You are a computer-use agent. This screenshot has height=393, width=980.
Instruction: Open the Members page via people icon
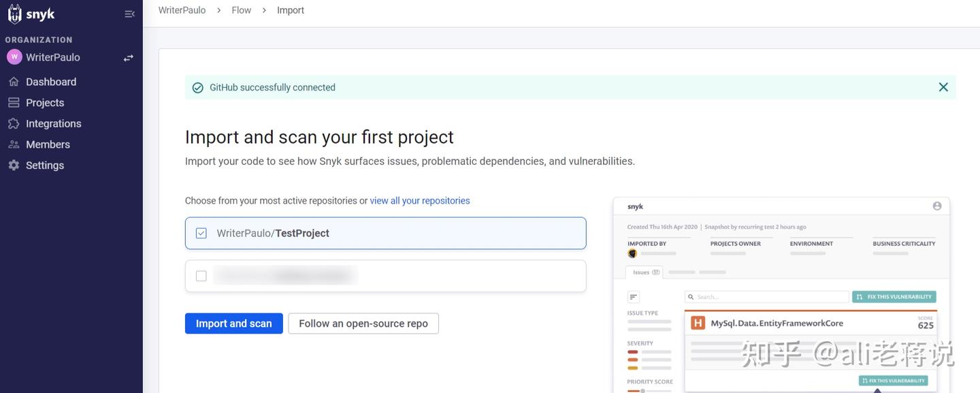[14, 144]
